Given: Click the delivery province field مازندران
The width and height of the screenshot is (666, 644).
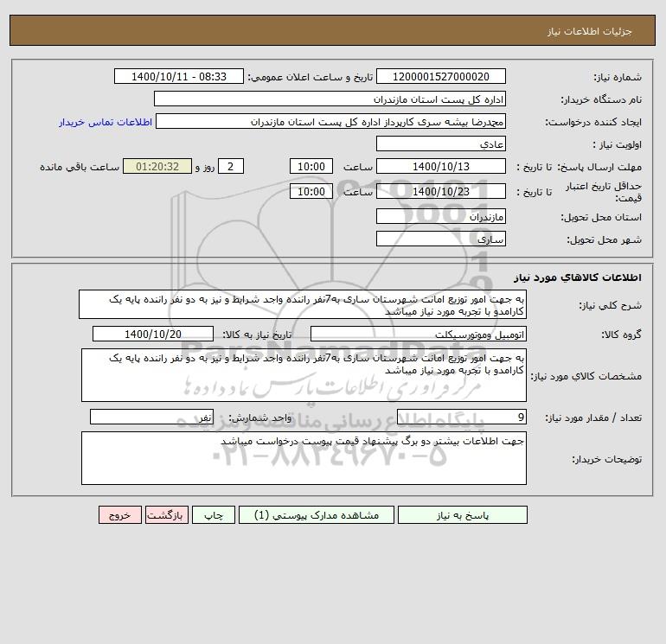Looking at the screenshot, I should pyautogui.click(x=441, y=216).
